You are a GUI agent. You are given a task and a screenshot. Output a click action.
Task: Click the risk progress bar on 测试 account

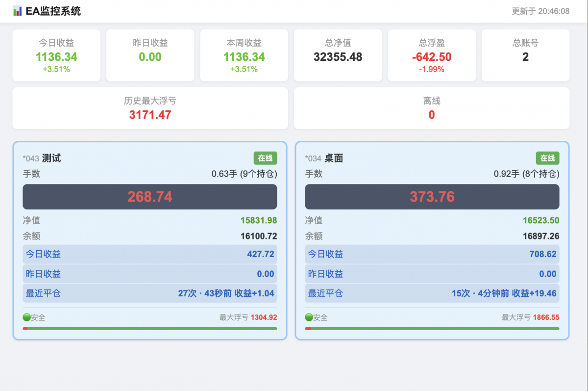click(150, 329)
